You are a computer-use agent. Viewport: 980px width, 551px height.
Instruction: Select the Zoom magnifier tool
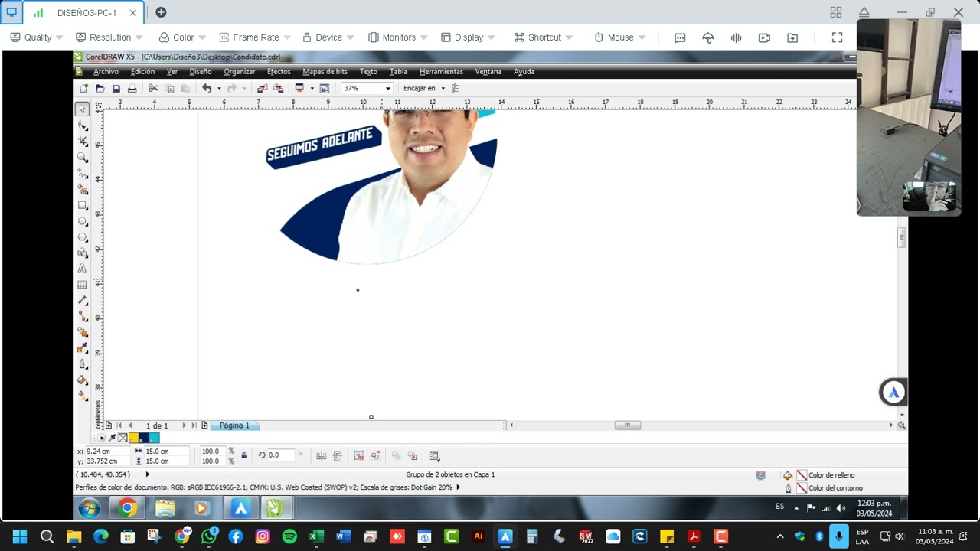click(82, 157)
